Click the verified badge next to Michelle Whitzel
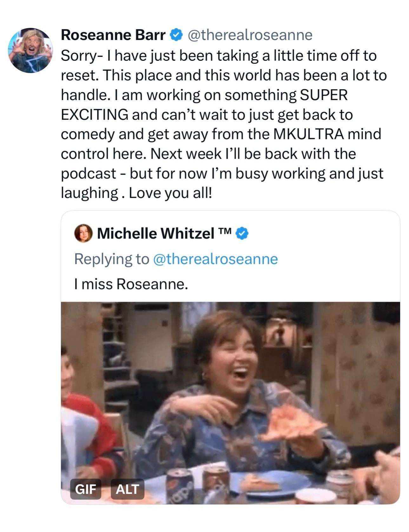Viewport: 409px width, 532px height. click(x=243, y=233)
